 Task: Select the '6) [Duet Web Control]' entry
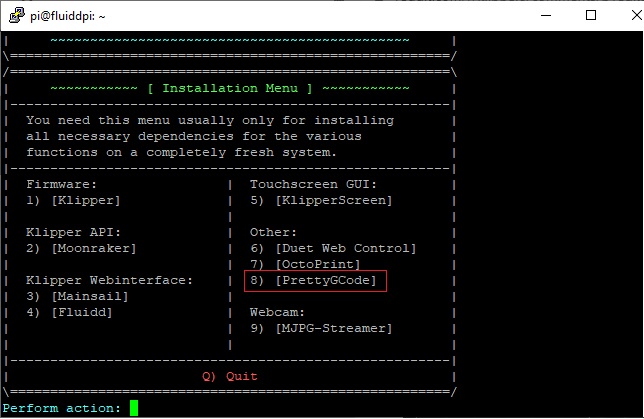pos(333,249)
